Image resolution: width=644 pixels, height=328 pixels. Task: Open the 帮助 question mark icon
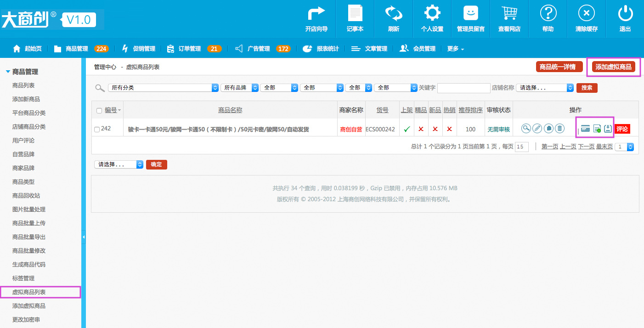pos(548,13)
